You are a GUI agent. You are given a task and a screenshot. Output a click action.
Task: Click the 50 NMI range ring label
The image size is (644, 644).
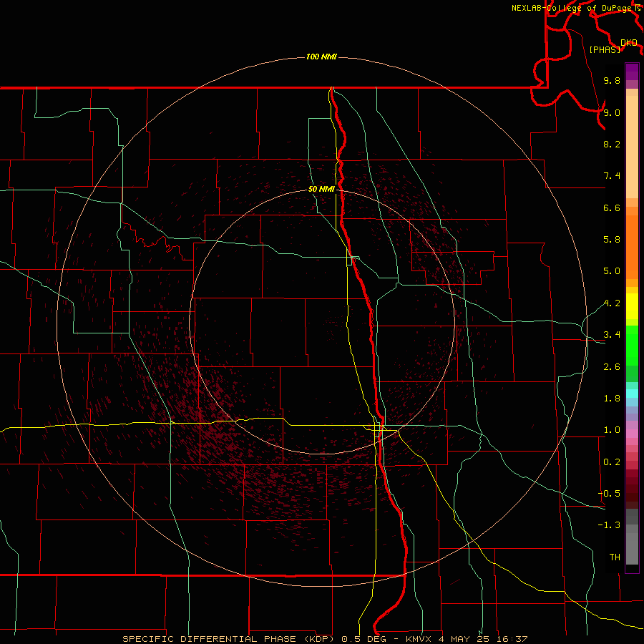click(321, 189)
